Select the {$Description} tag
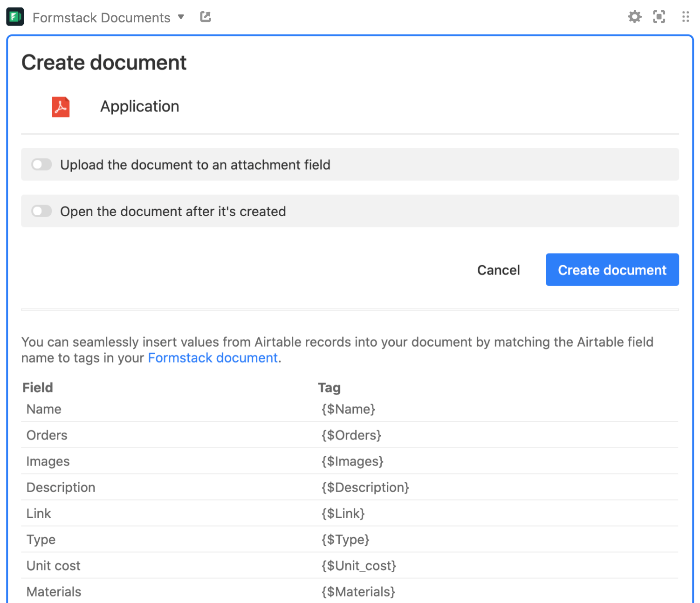 (x=365, y=487)
